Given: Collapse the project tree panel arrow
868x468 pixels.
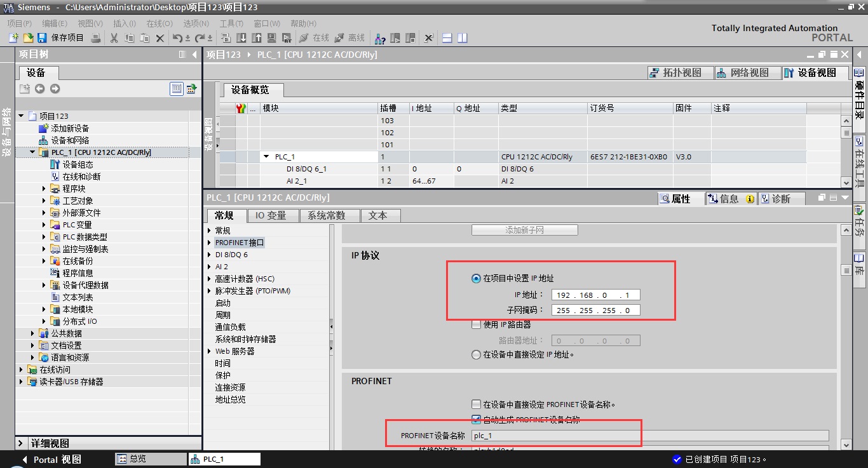Looking at the screenshot, I should [194, 55].
